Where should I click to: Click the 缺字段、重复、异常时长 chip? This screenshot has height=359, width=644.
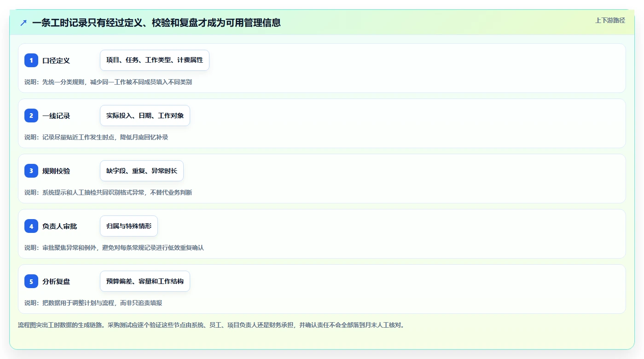(142, 171)
